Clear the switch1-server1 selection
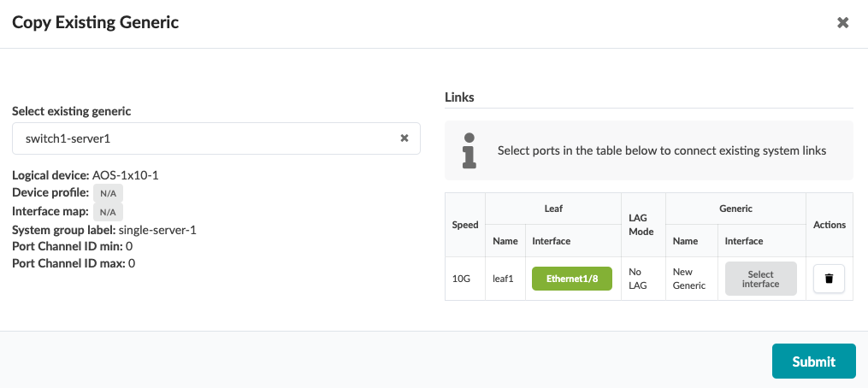 [x=404, y=138]
